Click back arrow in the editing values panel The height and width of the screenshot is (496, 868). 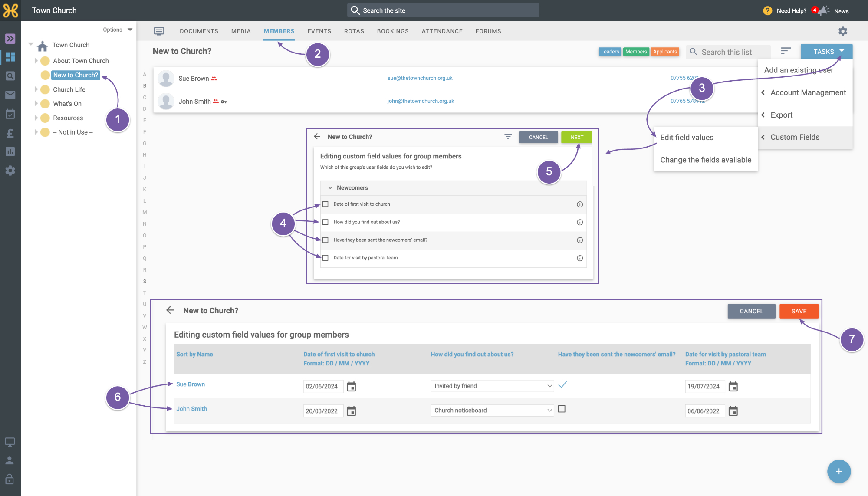point(170,310)
